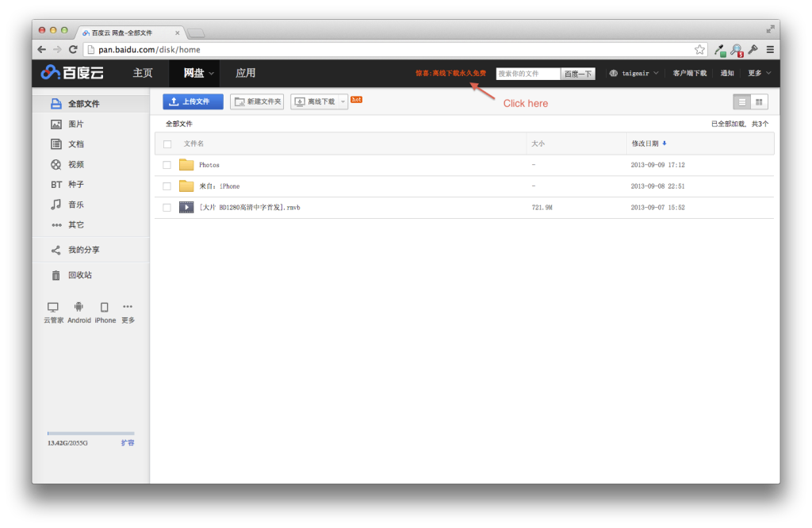Close the Baidu Yun browser tab
Viewport: 812px width, 528px height.
pyautogui.click(x=177, y=33)
